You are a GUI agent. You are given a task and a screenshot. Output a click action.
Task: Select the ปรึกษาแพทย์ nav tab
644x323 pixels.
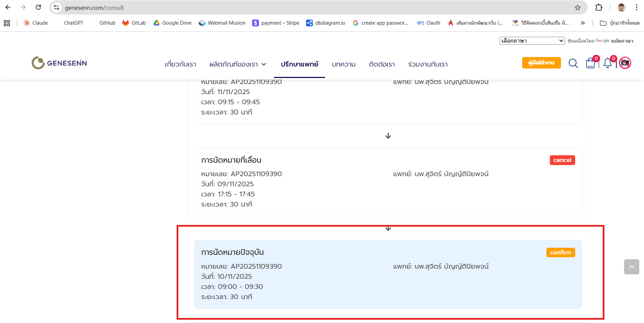coord(299,64)
